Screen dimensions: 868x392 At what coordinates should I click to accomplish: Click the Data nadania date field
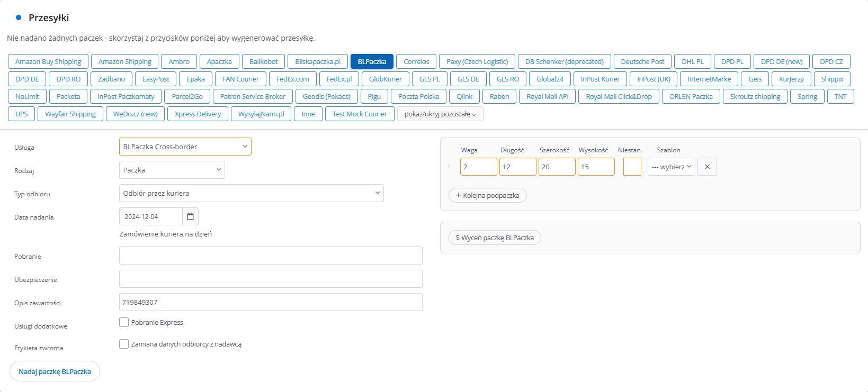pyautogui.click(x=151, y=216)
